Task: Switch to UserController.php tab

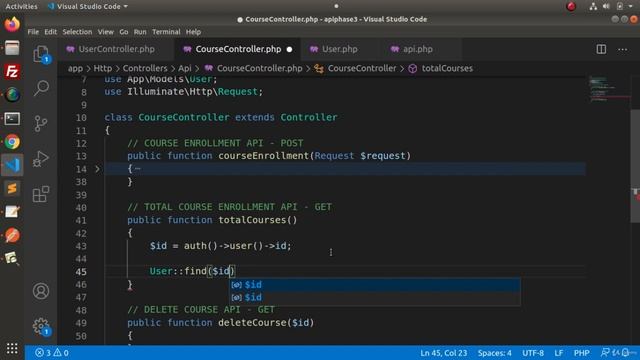Action: pyautogui.click(x=116, y=49)
